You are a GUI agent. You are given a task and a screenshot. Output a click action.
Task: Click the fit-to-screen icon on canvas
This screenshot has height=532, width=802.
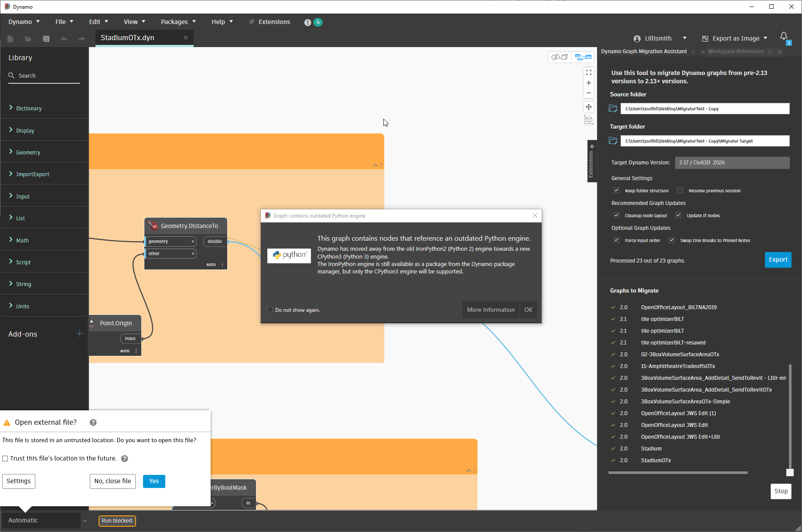point(588,72)
